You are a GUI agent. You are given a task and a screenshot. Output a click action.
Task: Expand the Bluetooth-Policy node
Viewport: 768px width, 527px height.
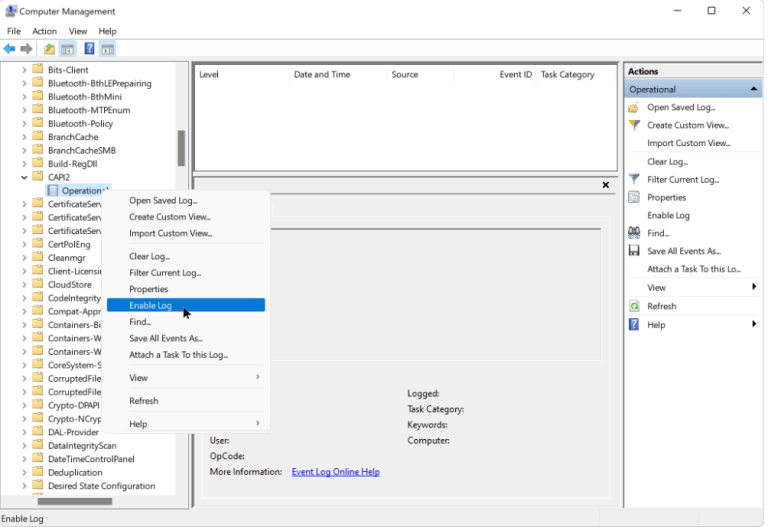(x=24, y=124)
